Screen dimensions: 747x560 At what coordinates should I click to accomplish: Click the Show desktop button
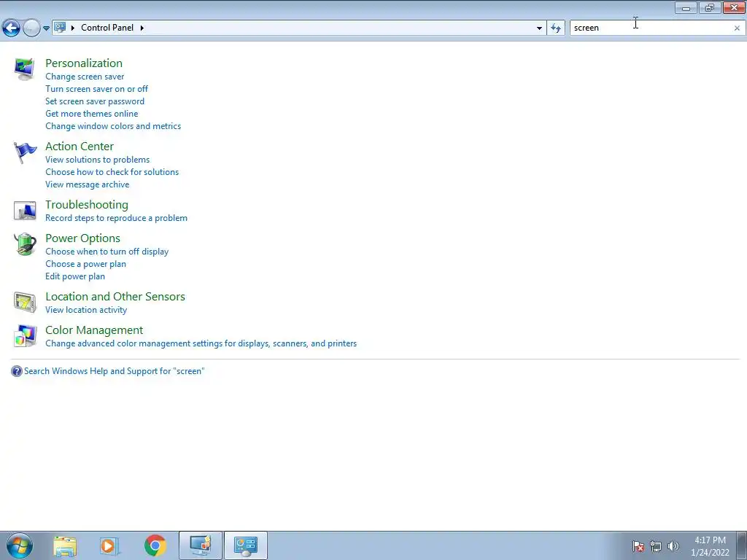tap(742, 545)
